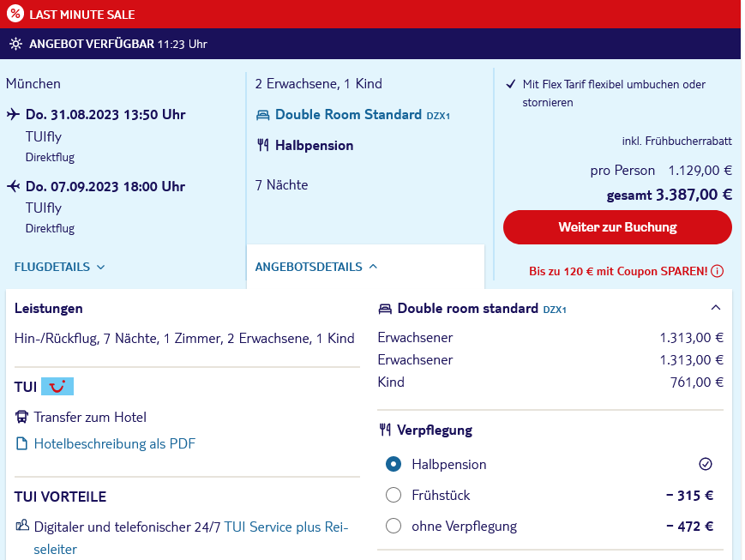Click the bed icon next to Double Room Standard
745x560 pixels.
pos(262,115)
